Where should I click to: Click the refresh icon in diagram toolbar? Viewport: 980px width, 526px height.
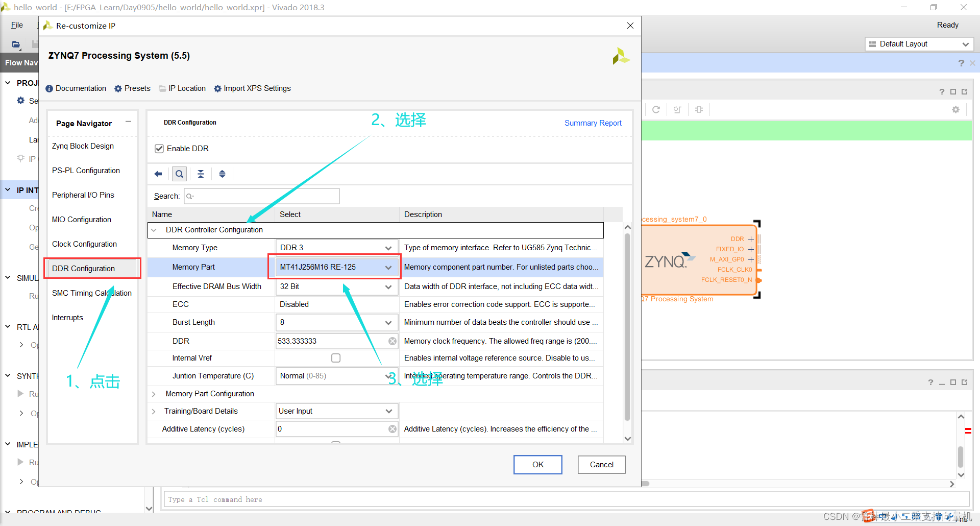656,109
